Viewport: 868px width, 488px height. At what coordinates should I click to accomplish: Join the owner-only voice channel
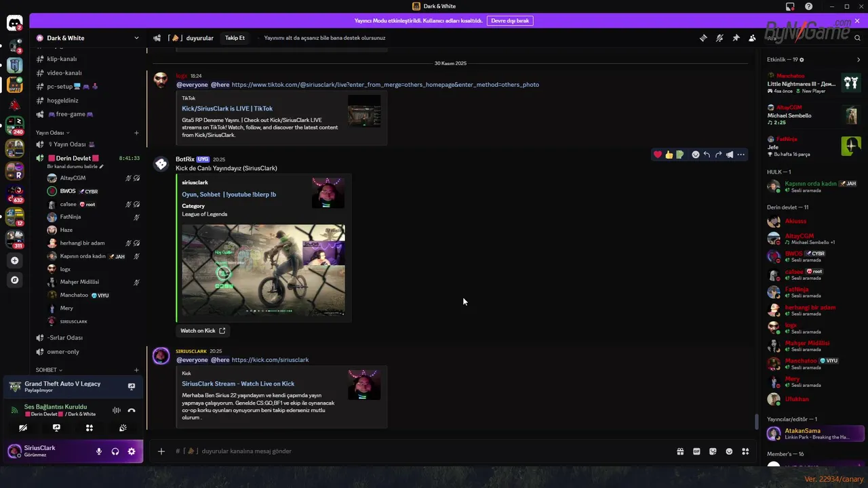[87, 352]
